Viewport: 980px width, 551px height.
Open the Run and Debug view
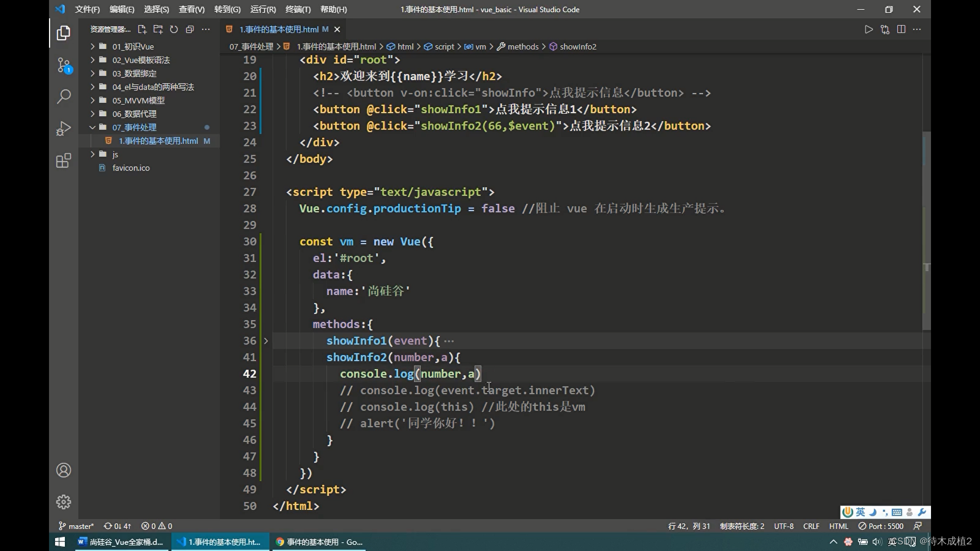(63, 128)
